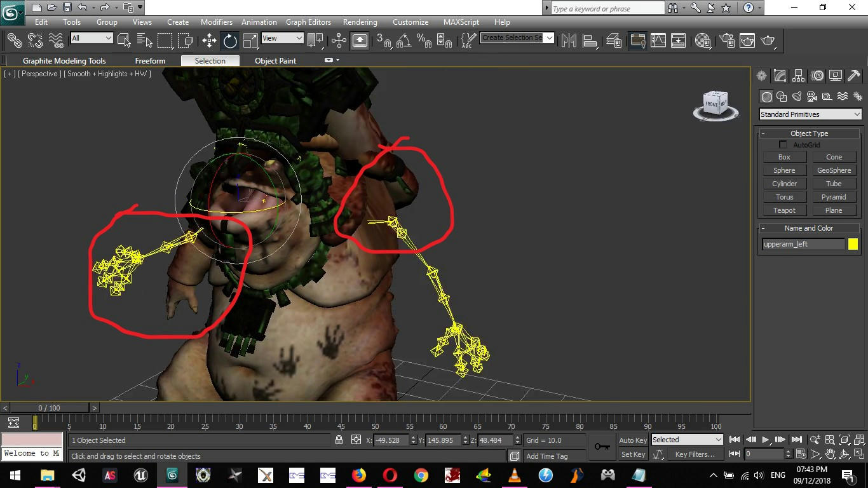Open Render Setup dialog
This screenshot has width=868, height=488.
tap(726, 40)
